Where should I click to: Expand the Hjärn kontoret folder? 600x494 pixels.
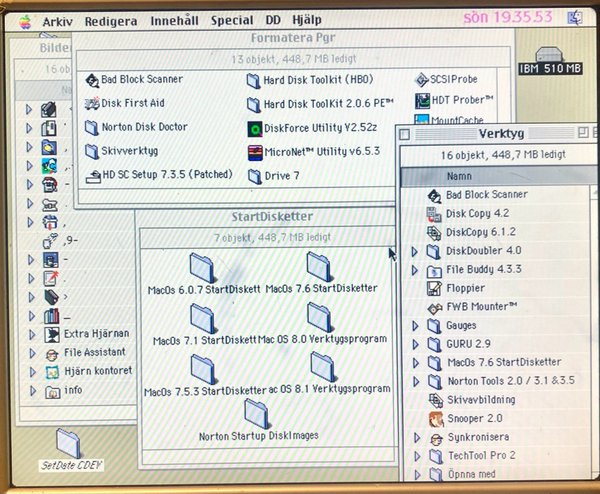(x=33, y=372)
